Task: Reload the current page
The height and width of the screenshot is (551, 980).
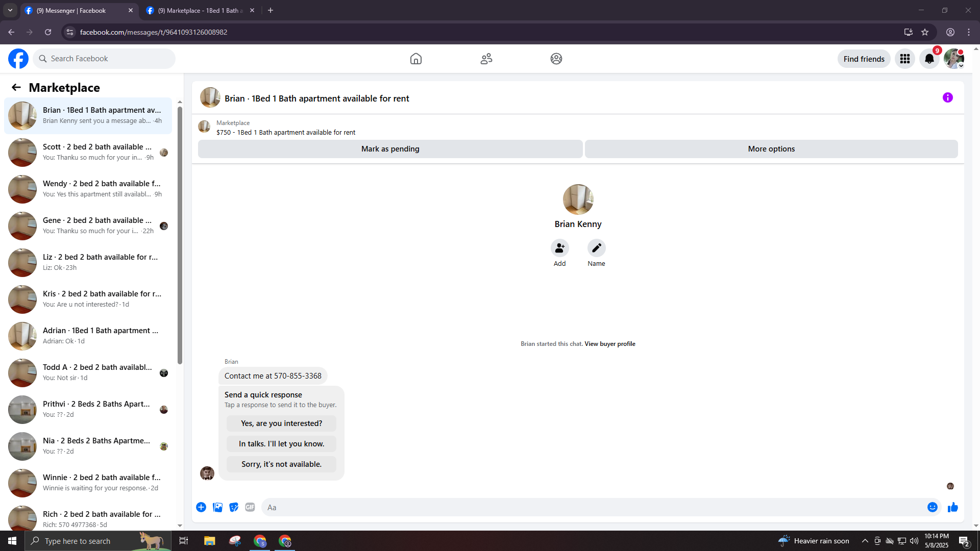Action: pos(48,32)
